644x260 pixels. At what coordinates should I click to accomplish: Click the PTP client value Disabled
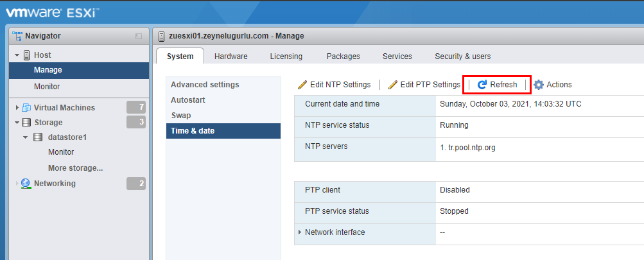pyautogui.click(x=455, y=190)
